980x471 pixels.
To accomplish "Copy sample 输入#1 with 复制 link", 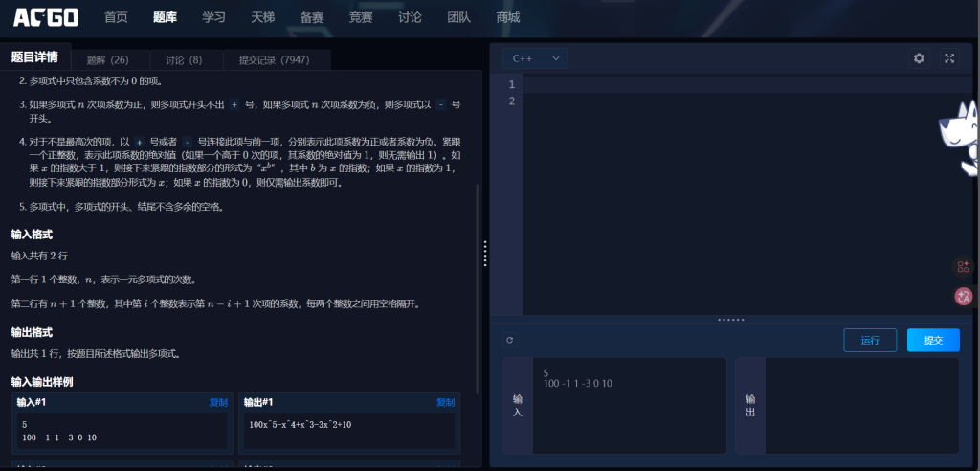I will coord(218,402).
